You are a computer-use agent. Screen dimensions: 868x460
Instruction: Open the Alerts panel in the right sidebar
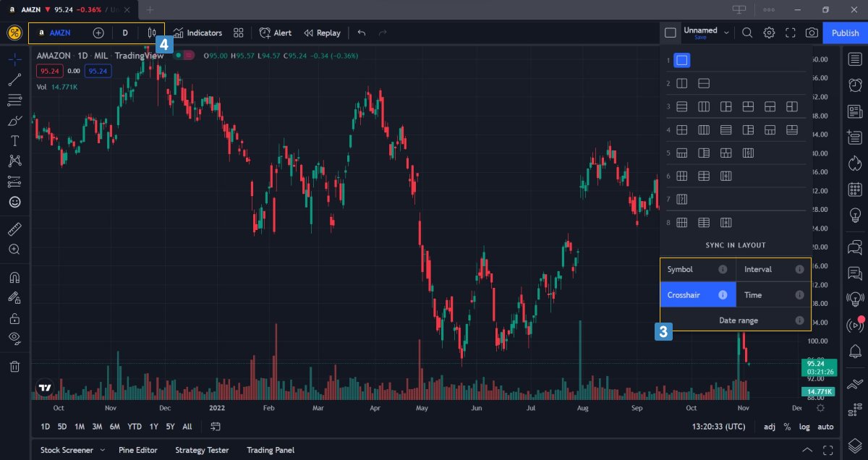click(856, 85)
